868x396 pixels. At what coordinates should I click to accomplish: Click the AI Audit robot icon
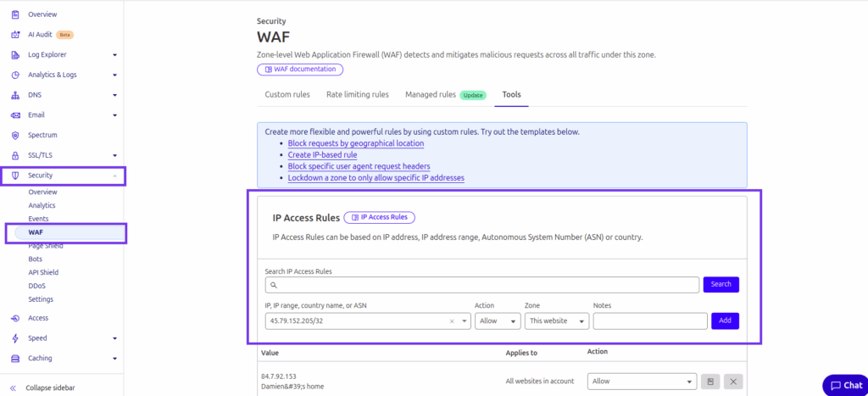(x=15, y=34)
